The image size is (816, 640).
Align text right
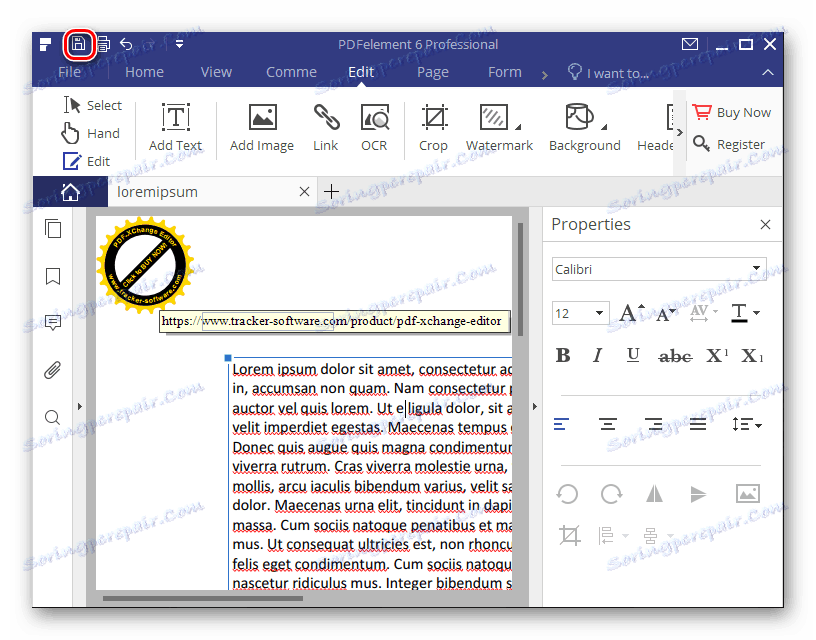click(653, 425)
